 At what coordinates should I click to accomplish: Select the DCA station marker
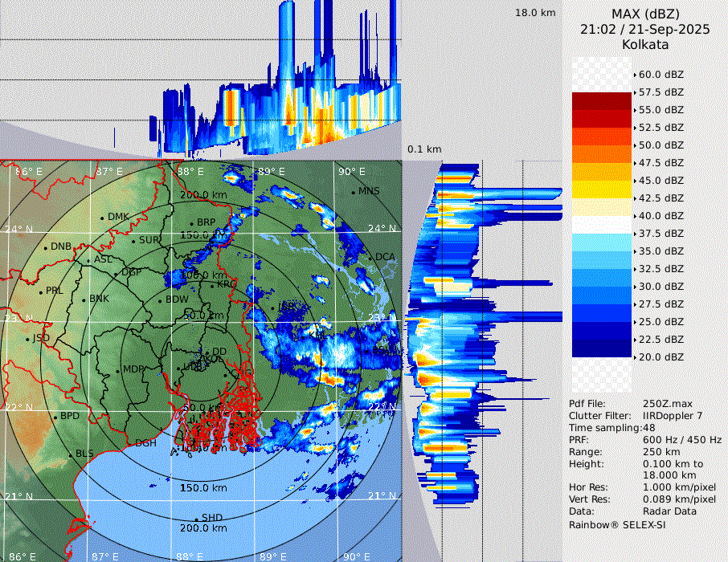tap(371, 257)
